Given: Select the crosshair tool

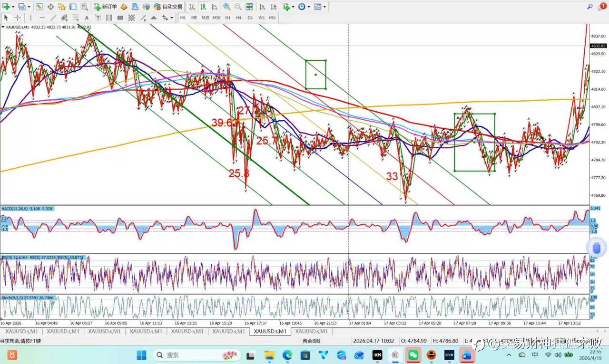Looking at the screenshot, I should tap(18, 18).
